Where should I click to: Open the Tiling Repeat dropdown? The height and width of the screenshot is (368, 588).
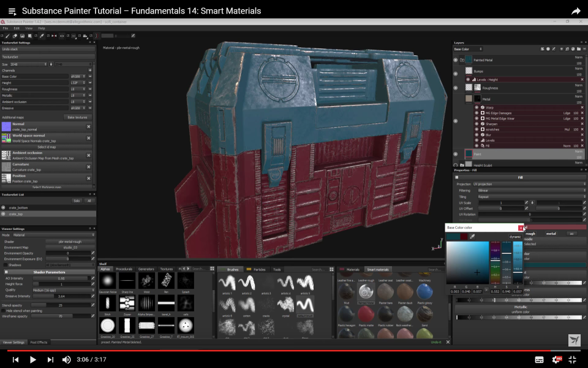click(532, 197)
